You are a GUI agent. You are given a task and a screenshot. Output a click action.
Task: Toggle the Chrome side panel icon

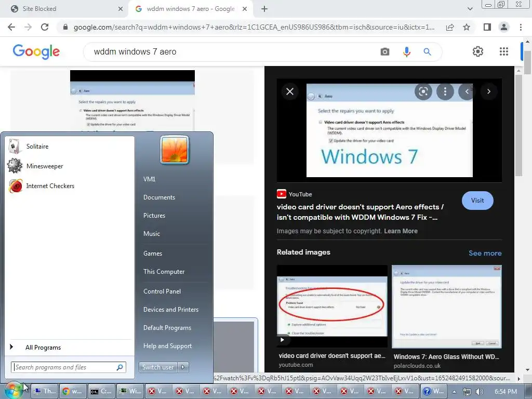coord(487,27)
